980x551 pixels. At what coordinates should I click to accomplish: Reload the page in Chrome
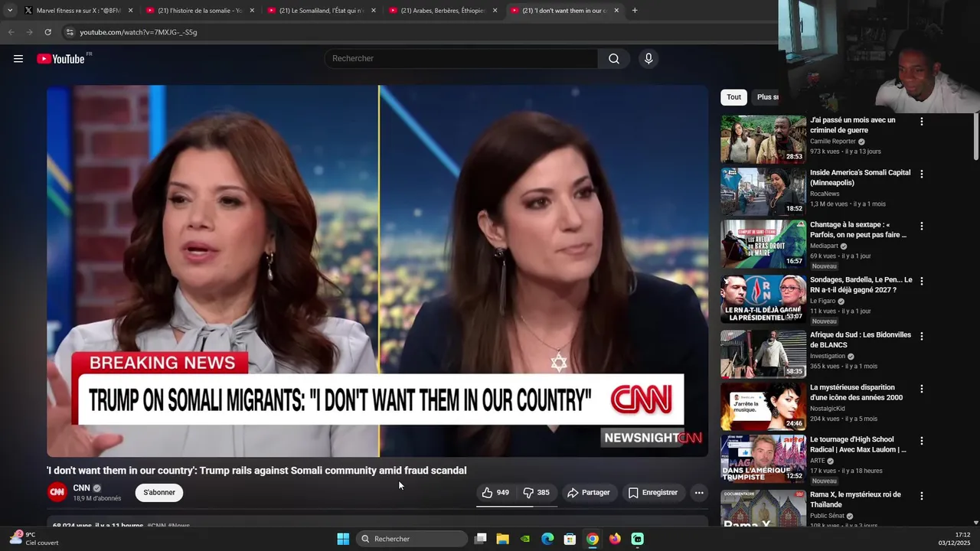point(47,32)
